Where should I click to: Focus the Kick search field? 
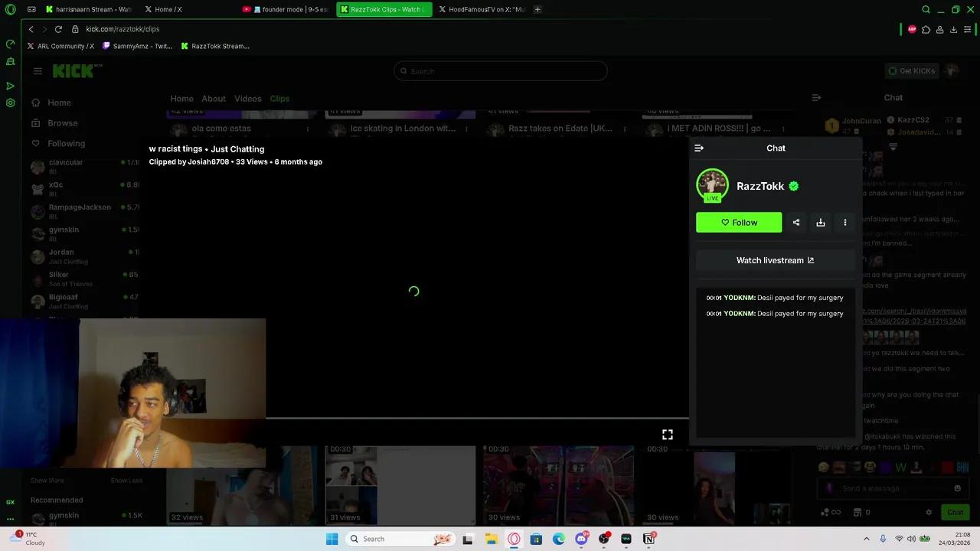(x=501, y=71)
